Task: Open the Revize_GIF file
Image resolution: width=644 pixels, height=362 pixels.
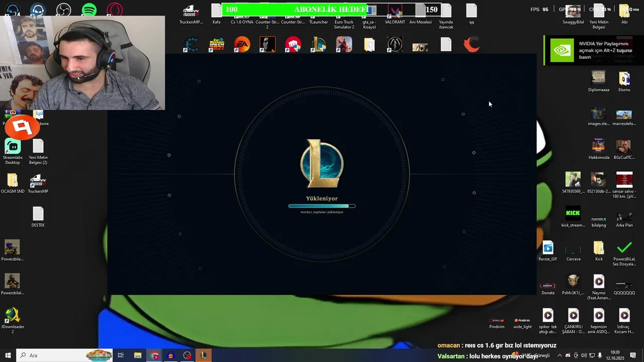Action: [548, 250]
